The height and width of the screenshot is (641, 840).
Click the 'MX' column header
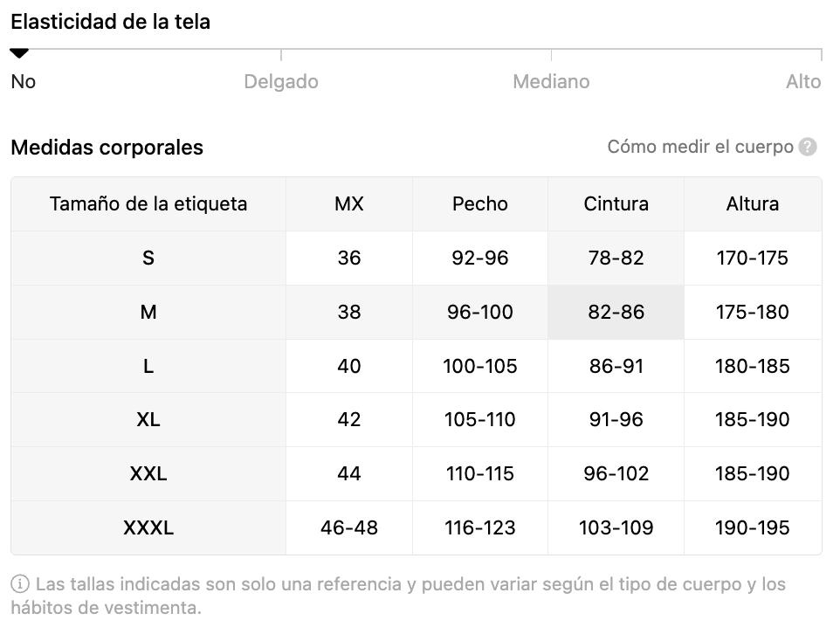tap(349, 204)
